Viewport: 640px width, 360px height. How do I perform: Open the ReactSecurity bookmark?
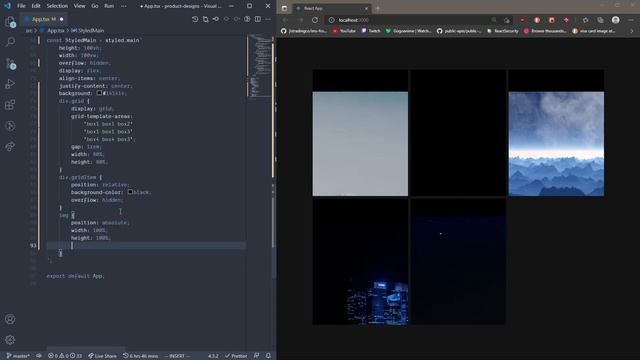502,31
